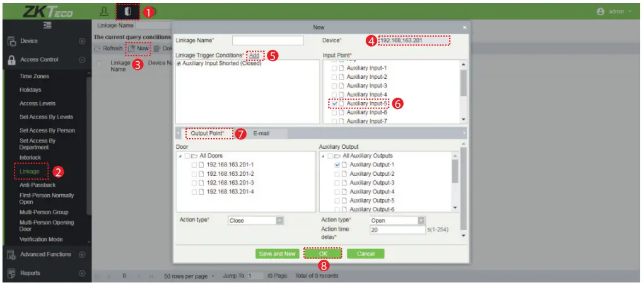Collapse the sidebar using the menu fold icon
Viewport: 644px width, 285px height.
tap(48, 25)
